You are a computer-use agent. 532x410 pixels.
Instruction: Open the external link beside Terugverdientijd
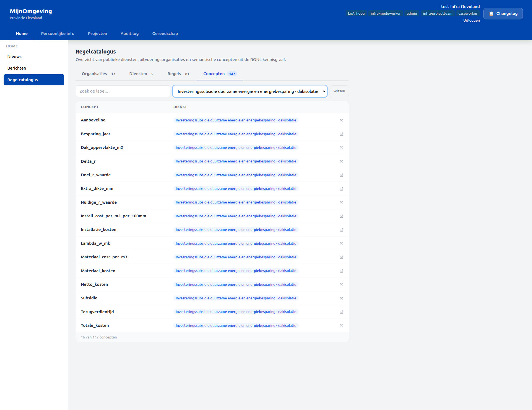341,312
